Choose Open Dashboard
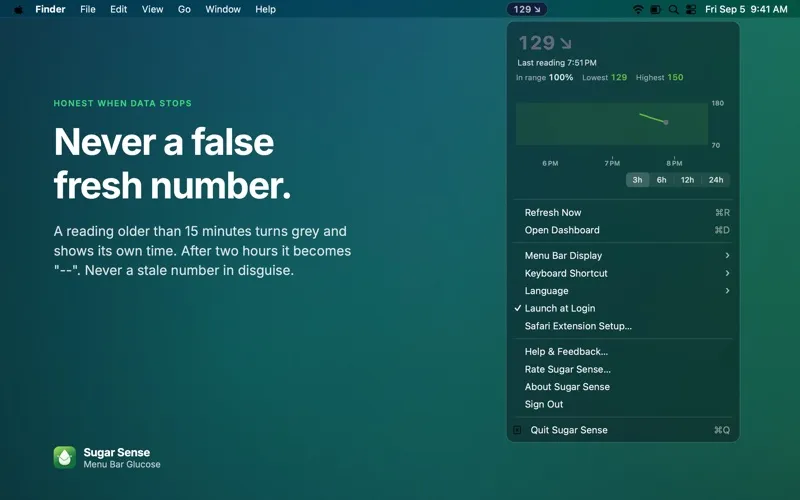 (623, 230)
